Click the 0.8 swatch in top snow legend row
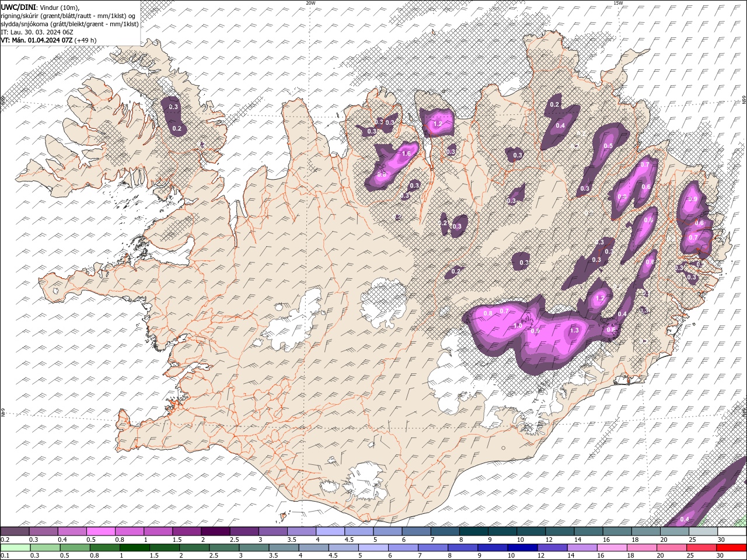The width and height of the screenshot is (747, 560). (129, 531)
